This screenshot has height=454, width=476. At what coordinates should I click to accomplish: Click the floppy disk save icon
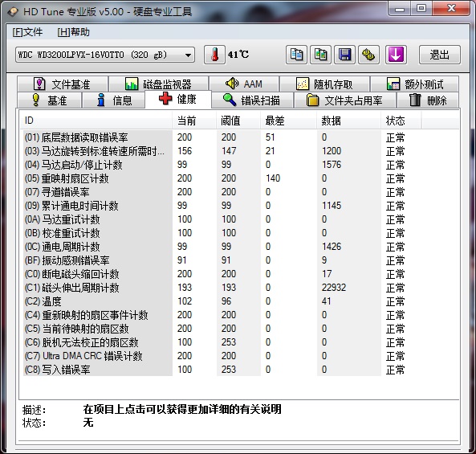344,55
